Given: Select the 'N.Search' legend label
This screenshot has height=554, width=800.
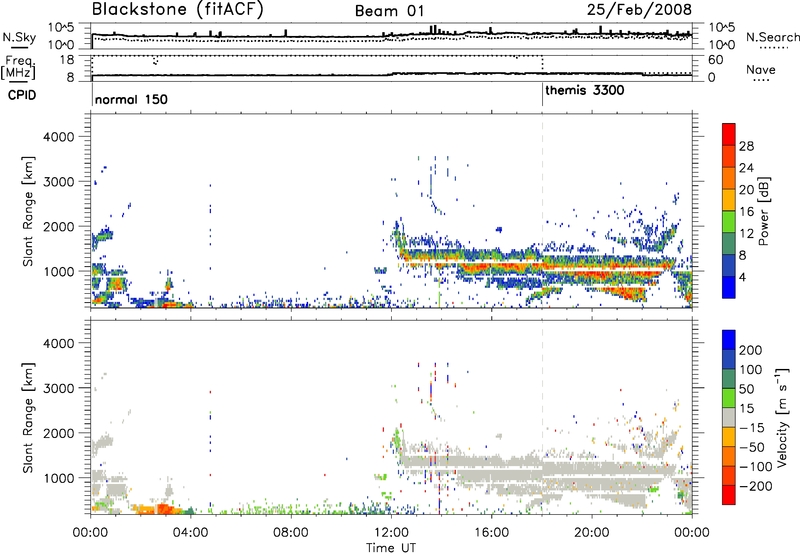Looking at the screenshot, I should click(772, 37).
